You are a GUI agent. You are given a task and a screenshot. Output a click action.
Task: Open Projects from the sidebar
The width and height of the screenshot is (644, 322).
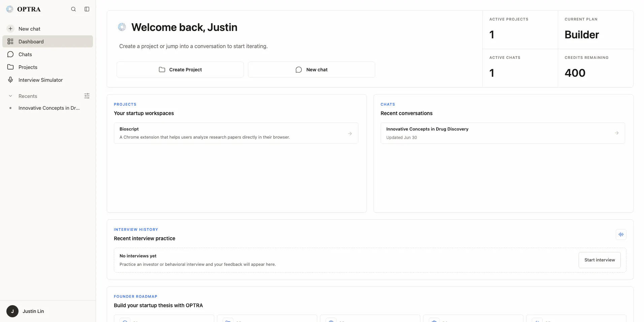click(x=47, y=67)
